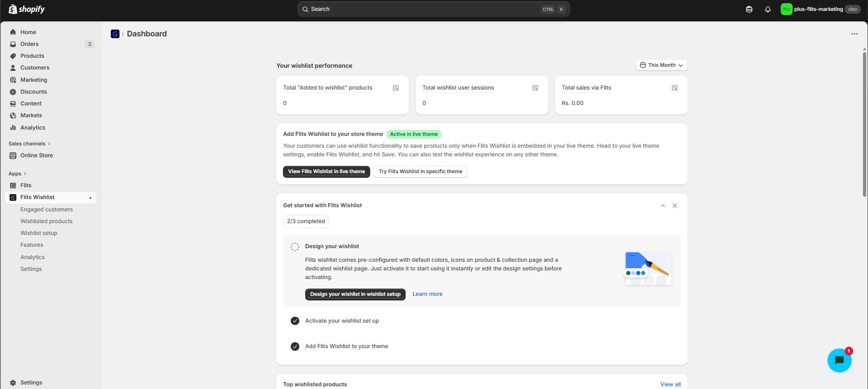Click the 2/3 completed progress badge

click(x=306, y=221)
